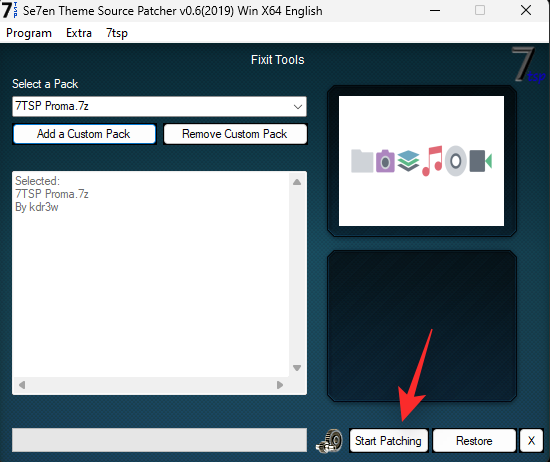Click the gears icon beside Start Patching
550x462 pixels.
(329, 441)
